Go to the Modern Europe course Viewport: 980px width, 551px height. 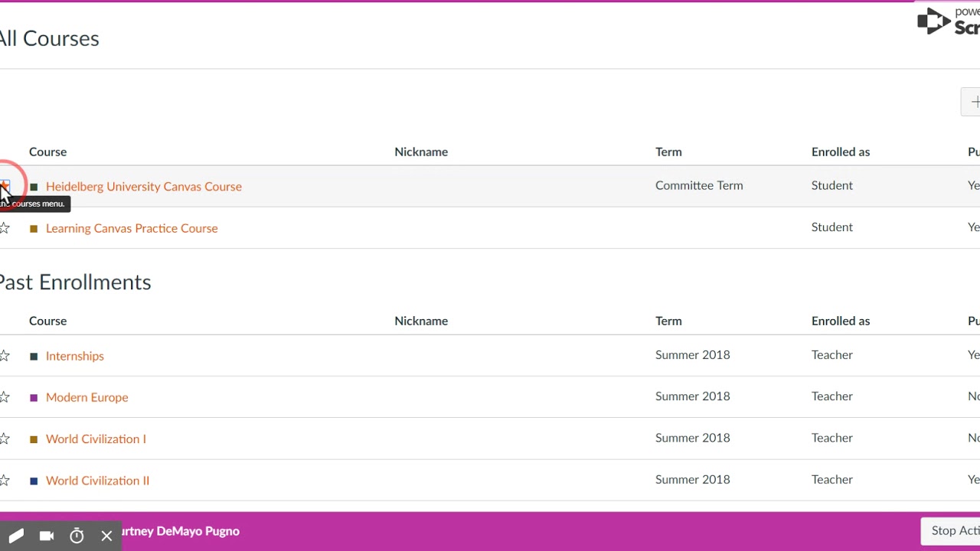point(87,397)
